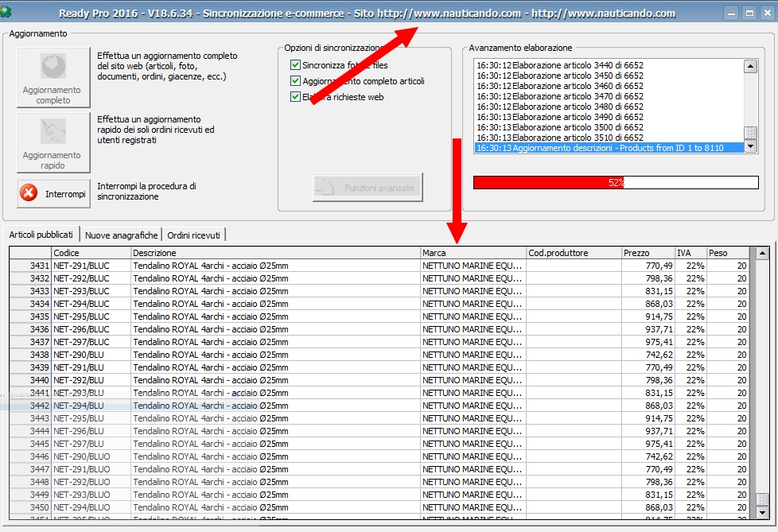Screen dimensions: 778x532
Task: Click the Aggiornamento completo globe icon button
Action: [53, 77]
